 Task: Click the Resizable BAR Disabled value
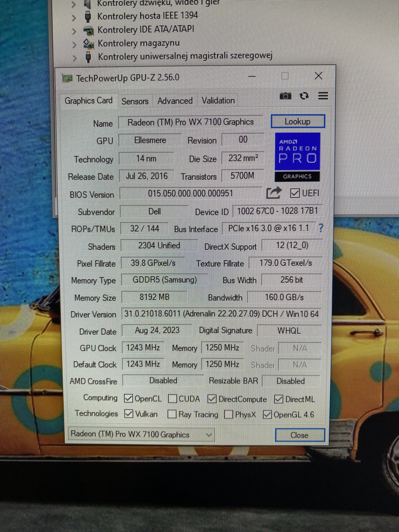(291, 381)
